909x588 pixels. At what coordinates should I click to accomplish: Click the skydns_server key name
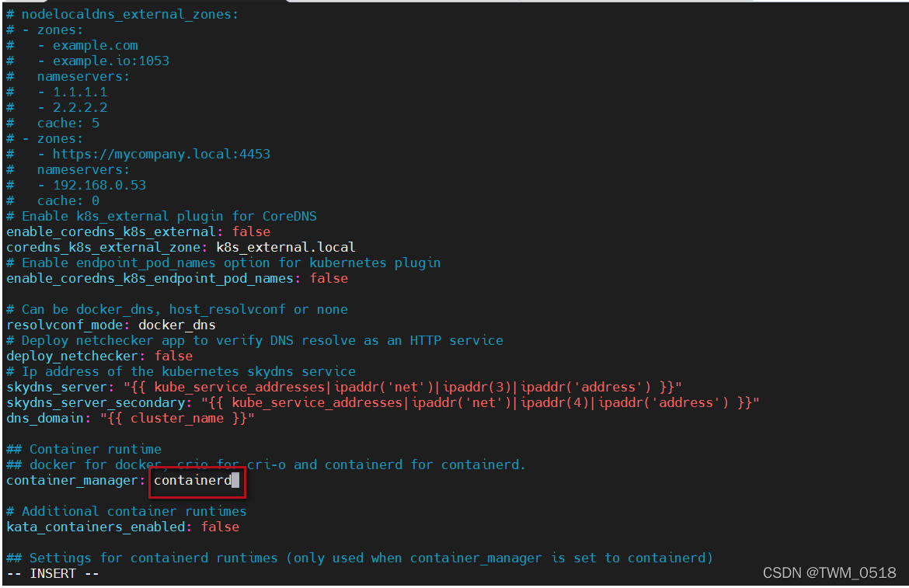pos(56,387)
